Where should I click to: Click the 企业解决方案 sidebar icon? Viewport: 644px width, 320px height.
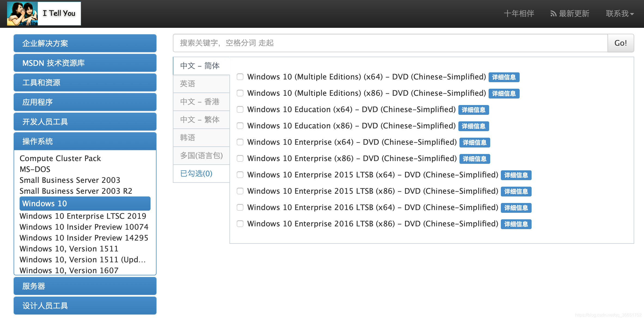coord(85,43)
